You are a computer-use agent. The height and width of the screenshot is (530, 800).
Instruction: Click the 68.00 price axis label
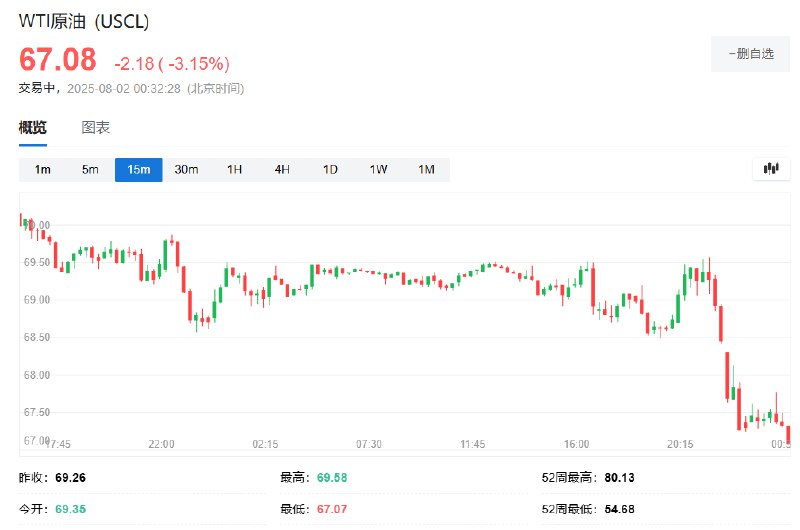pyautogui.click(x=37, y=375)
